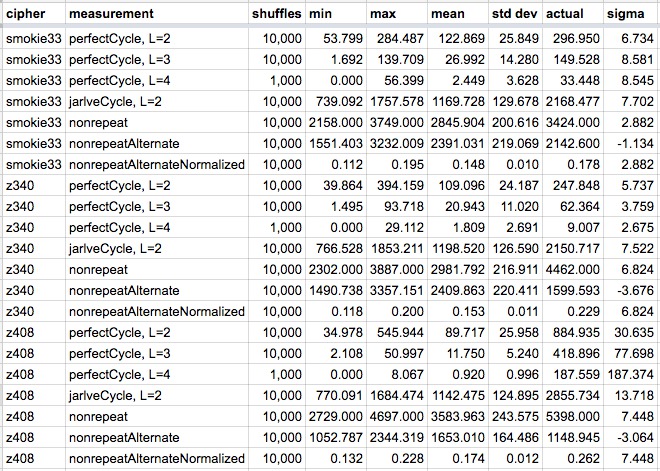Screen dimensions: 660x471
Task: Select the sigma value -3.676 cell
Action: tap(630, 290)
